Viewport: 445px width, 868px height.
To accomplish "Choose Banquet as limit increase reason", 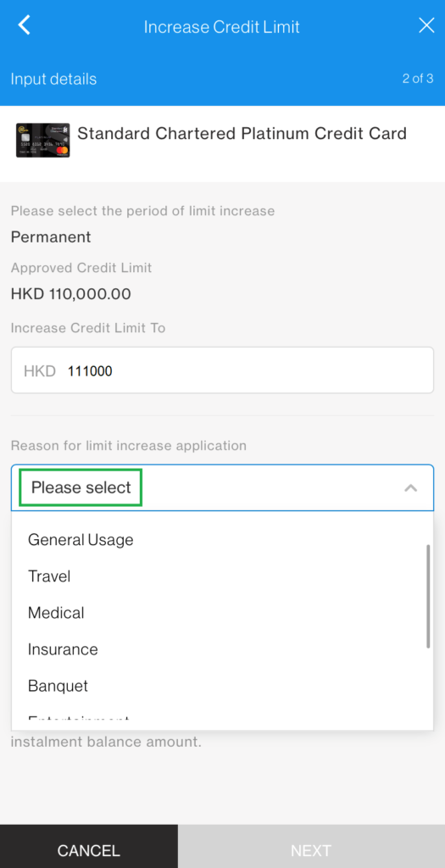I will click(58, 686).
